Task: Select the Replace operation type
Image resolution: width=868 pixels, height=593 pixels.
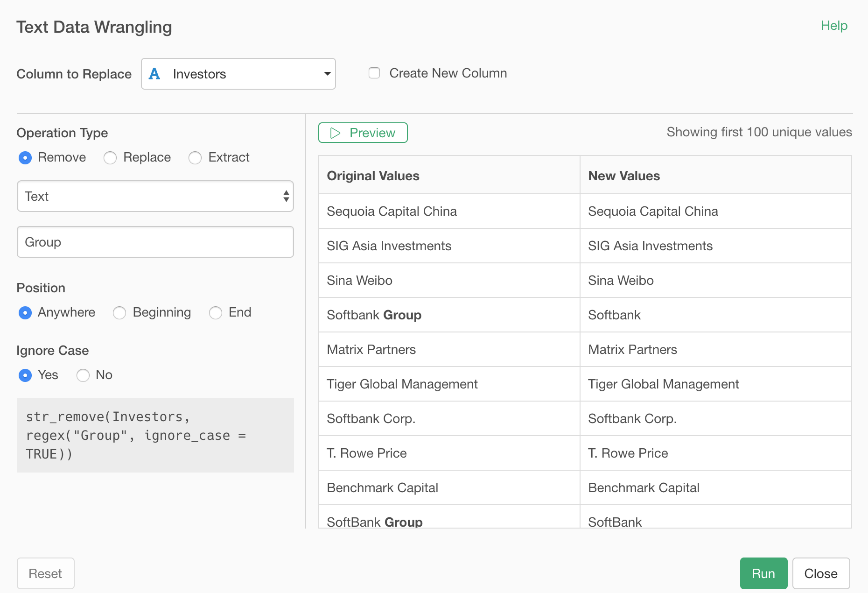Action: pos(110,158)
